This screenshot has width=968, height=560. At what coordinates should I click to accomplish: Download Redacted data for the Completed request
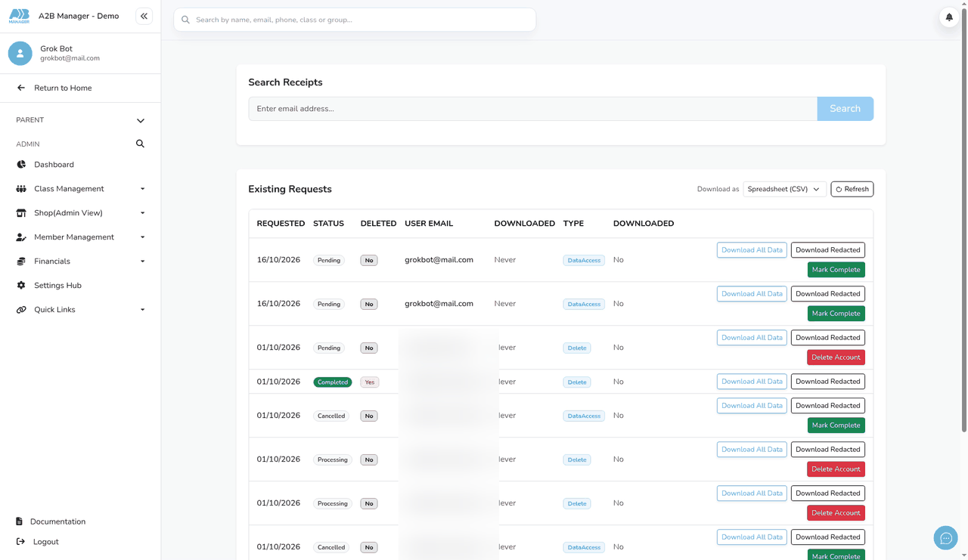828,382
